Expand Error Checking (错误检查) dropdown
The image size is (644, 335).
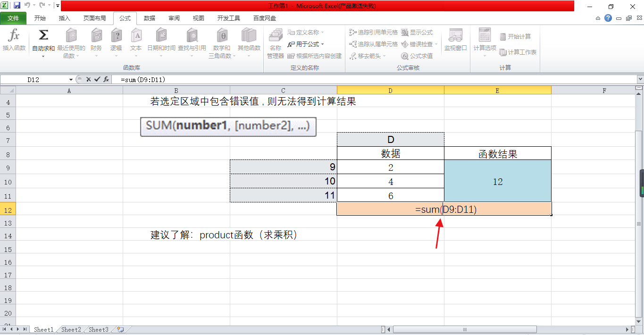(x=436, y=44)
